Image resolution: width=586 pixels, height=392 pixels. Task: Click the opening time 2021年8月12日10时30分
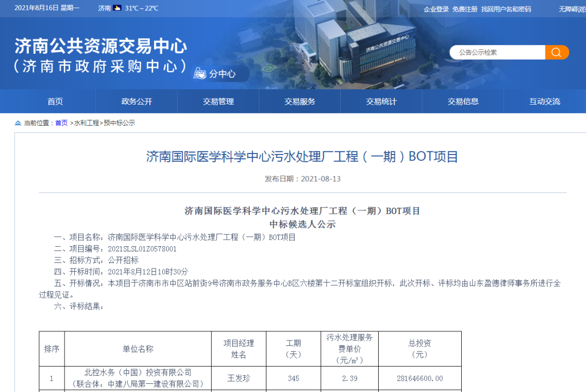148,272
